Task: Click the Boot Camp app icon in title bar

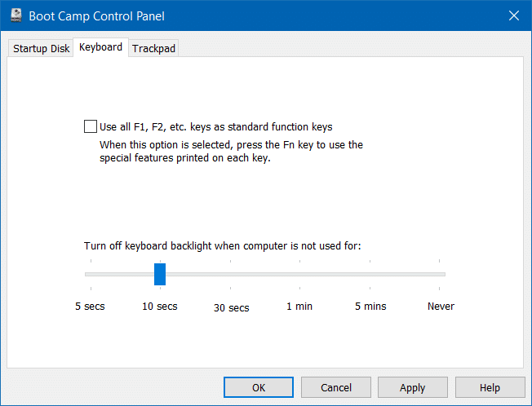Action: pyautogui.click(x=16, y=15)
